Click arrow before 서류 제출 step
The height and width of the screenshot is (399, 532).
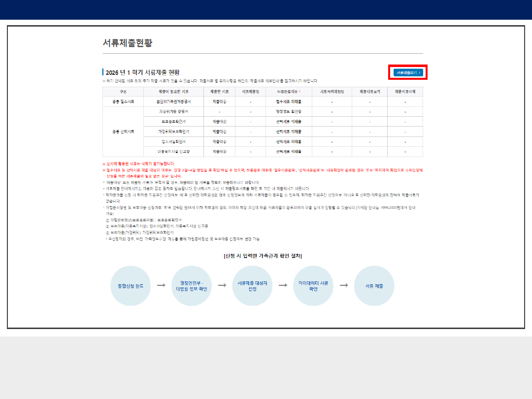click(344, 285)
